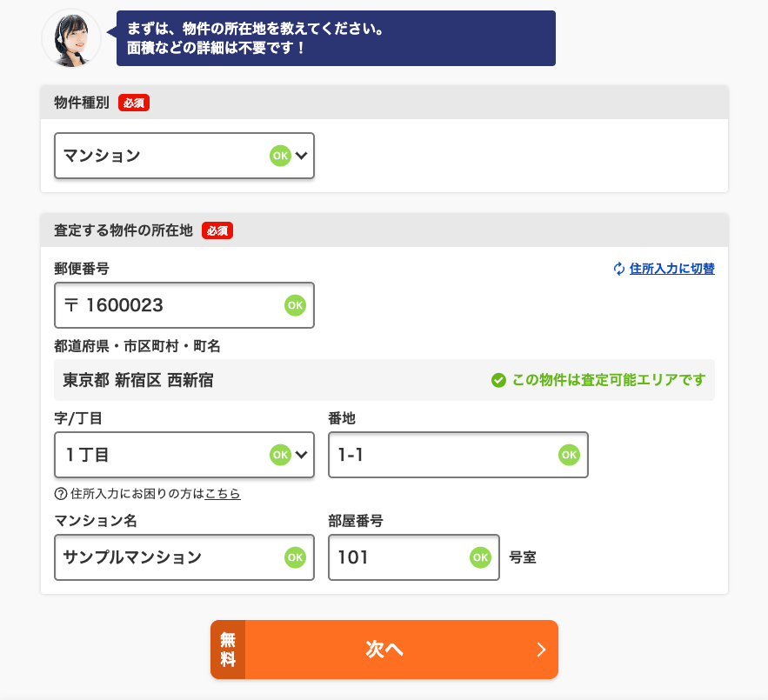Click the operator avatar icon
Image resolution: width=768 pixels, height=700 pixels.
click(x=71, y=38)
